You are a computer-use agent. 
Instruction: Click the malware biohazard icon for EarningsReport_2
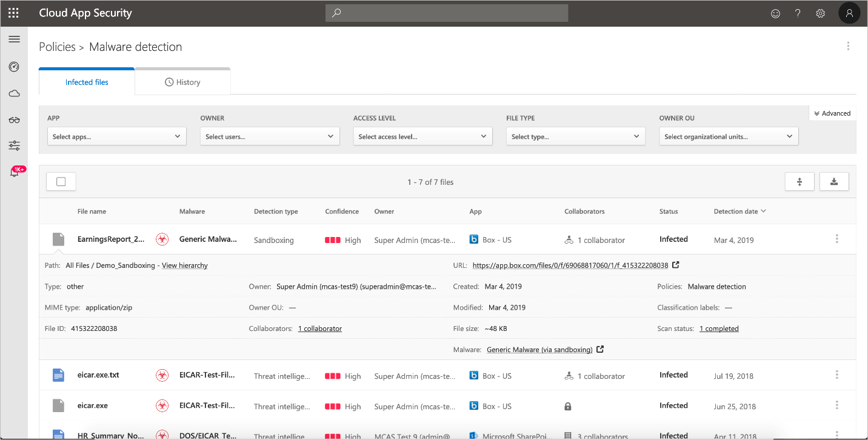click(x=162, y=239)
